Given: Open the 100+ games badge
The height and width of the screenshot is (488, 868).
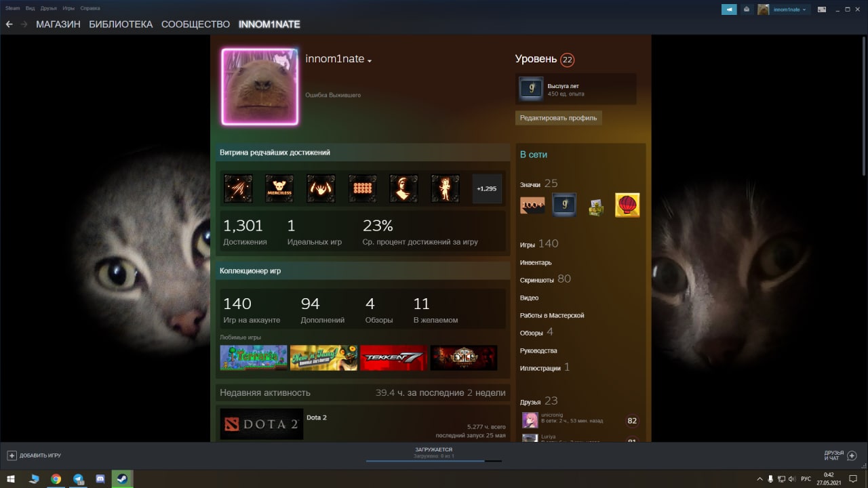Looking at the screenshot, I should tap(532, 205).
